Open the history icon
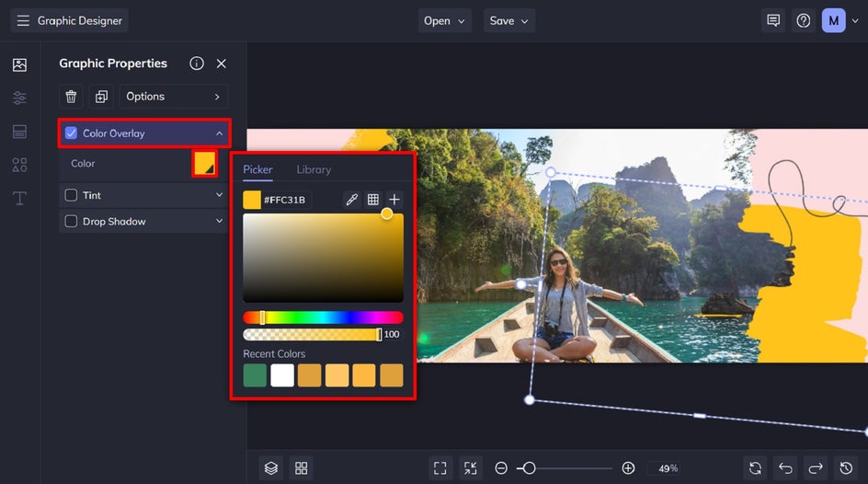 [846, 468]
